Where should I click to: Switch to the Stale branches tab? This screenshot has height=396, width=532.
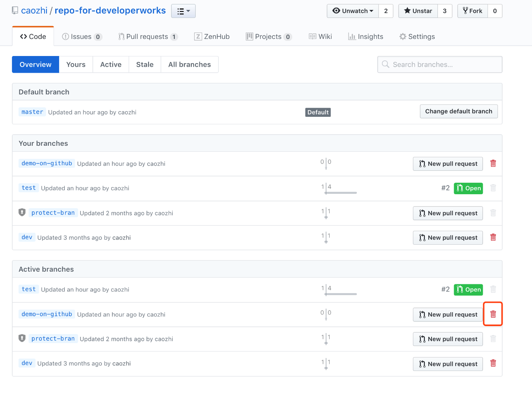point(145,64)
